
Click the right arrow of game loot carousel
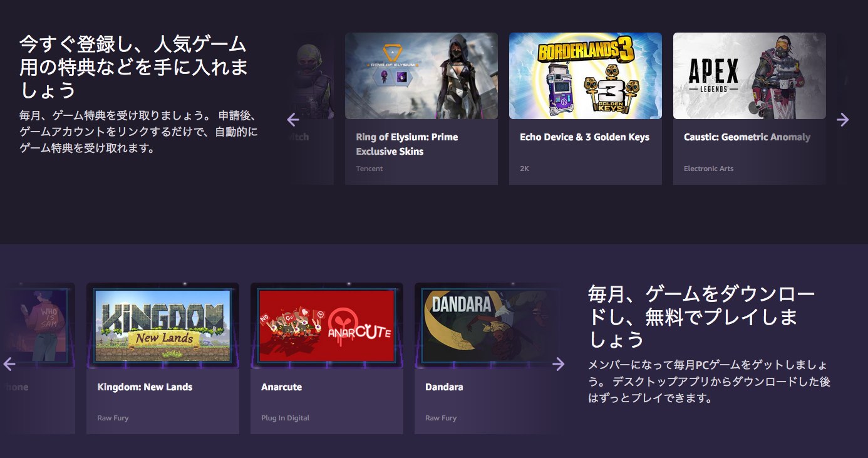point(843,119)
